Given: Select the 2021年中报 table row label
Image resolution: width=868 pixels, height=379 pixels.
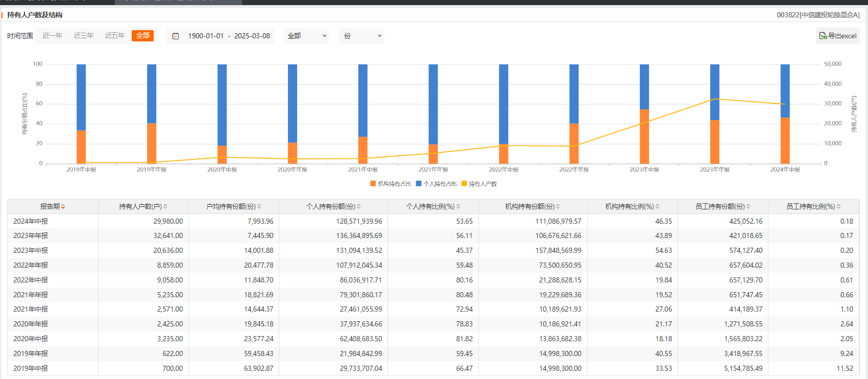Looking at the screenshot, I should (31, 310).
